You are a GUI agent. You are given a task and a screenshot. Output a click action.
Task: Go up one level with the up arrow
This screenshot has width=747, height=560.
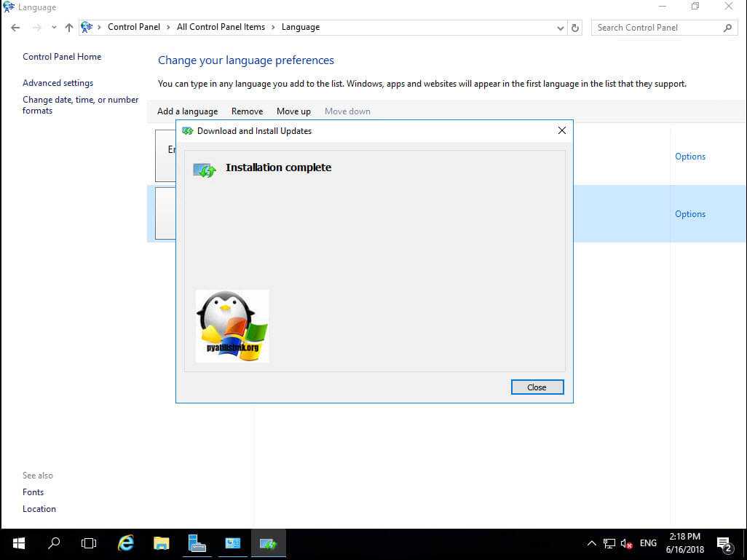tap(69, 28)
